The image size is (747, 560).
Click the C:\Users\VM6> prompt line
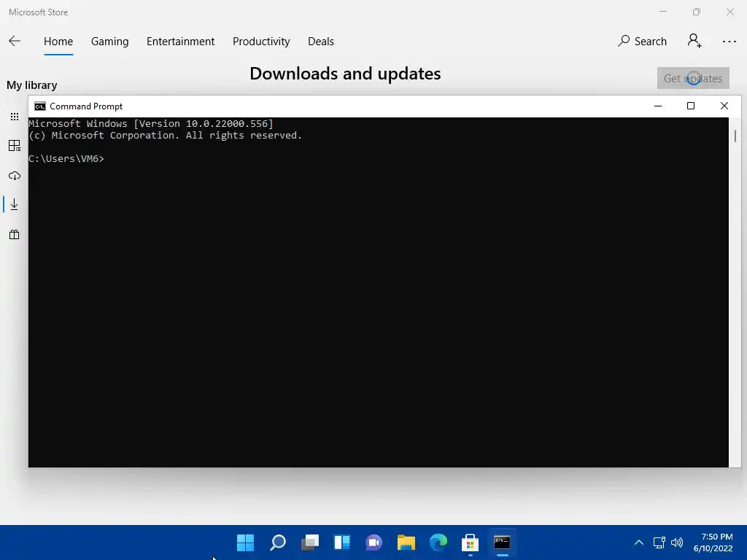point(66,158)
